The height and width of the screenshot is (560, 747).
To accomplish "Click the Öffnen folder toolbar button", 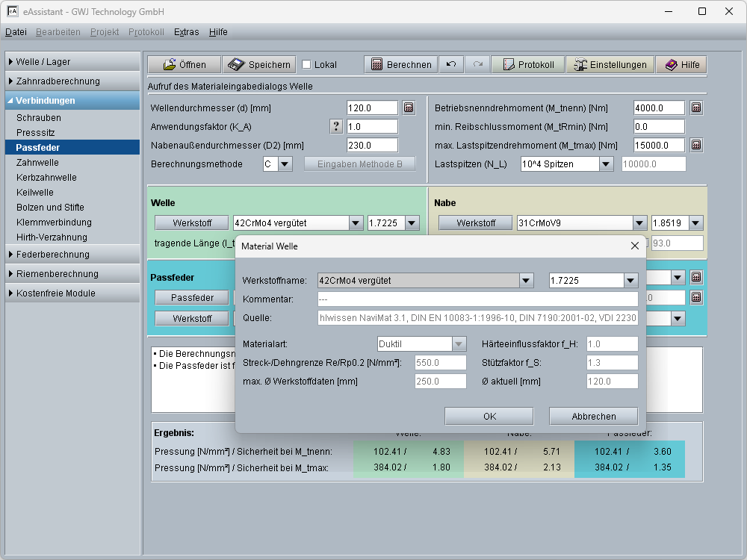I will coord(185,65).
